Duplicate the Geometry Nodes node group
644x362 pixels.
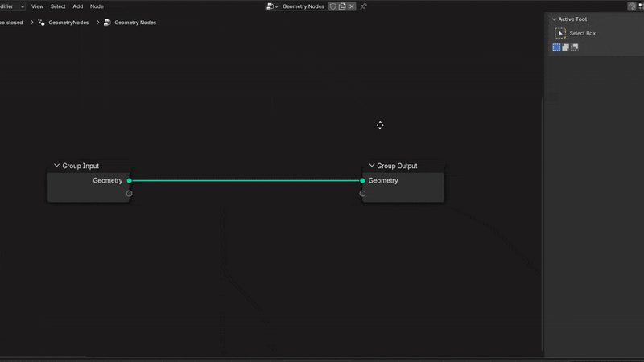(x=343, y=6)
